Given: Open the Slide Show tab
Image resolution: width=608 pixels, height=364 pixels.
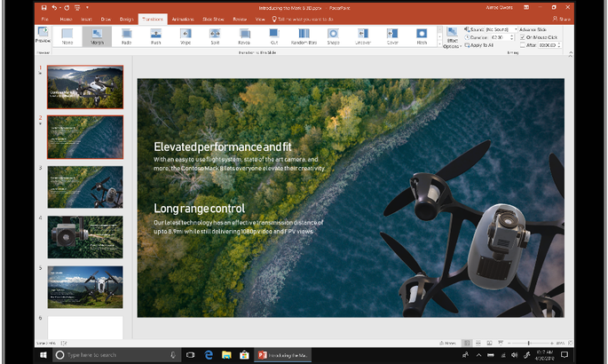Looking at the screenshot, I should tap(213, 19).
